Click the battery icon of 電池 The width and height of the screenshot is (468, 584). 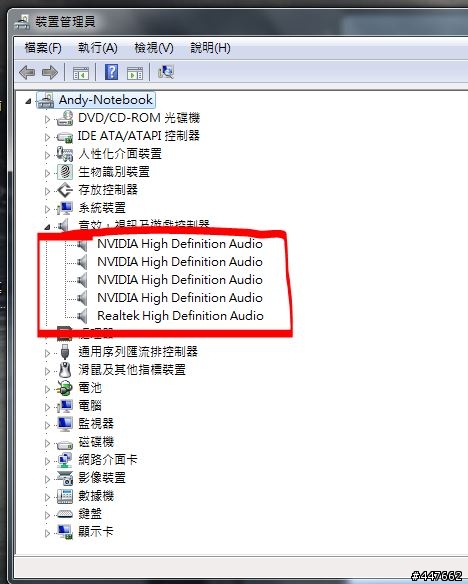click(64, 388)
